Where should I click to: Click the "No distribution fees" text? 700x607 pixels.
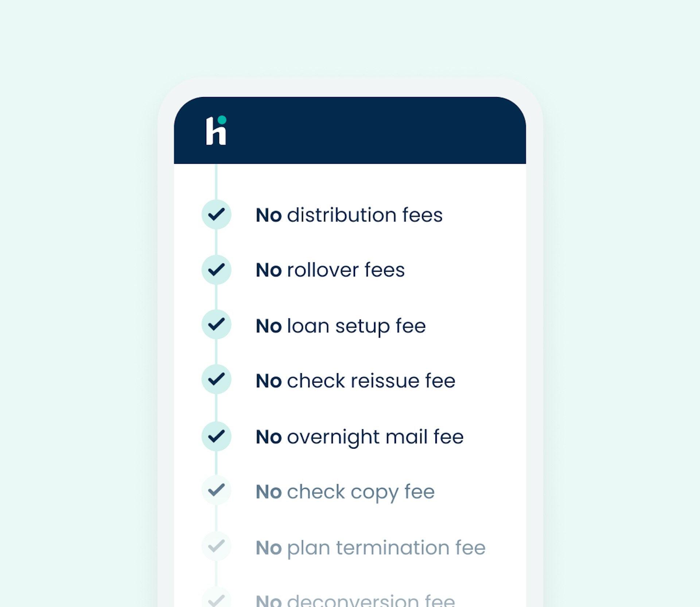(349, 215)
